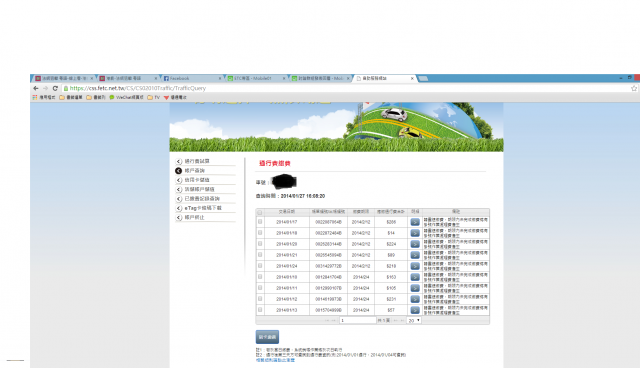This screenshot has height=368, width=640.
Task: Check the box for 2014/01/12 row
Action: pos(260,299)
